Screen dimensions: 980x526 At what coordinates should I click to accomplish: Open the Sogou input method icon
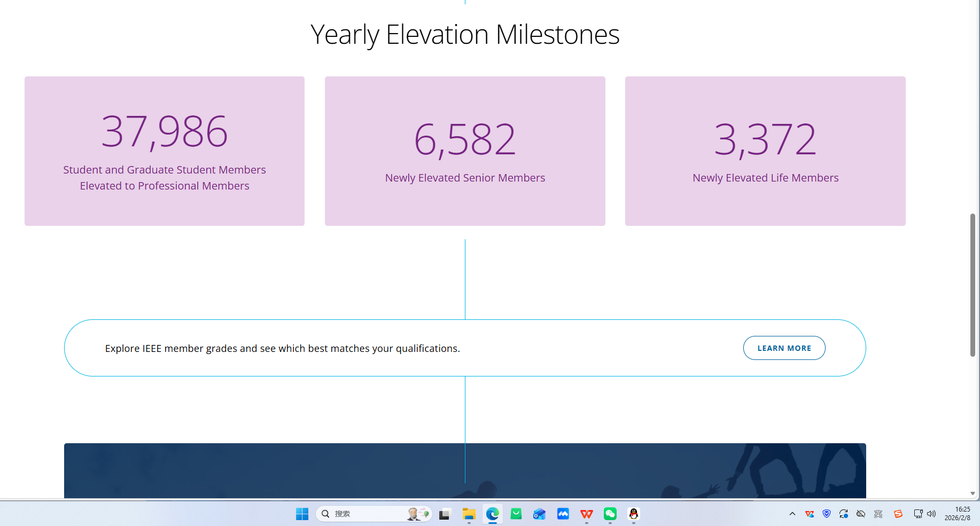[898, 514]
